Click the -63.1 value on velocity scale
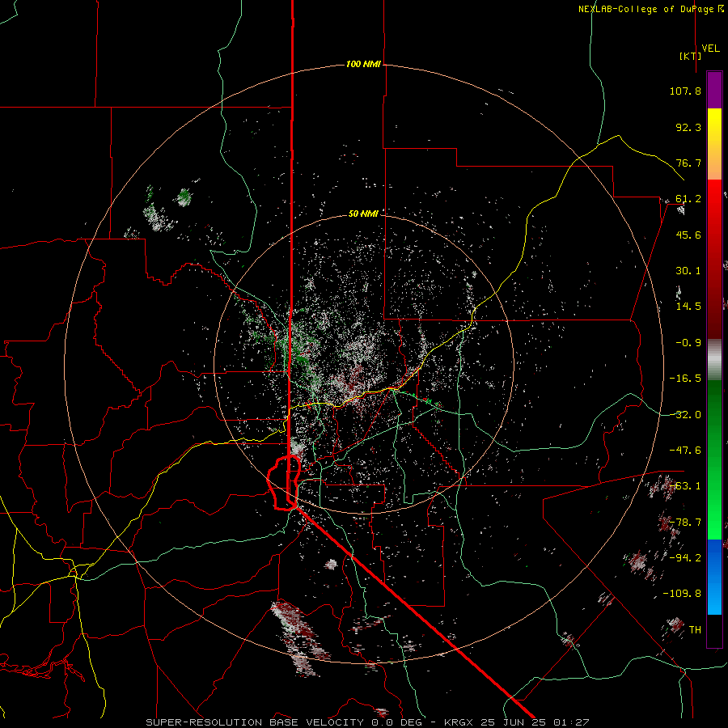 (685, 486)
